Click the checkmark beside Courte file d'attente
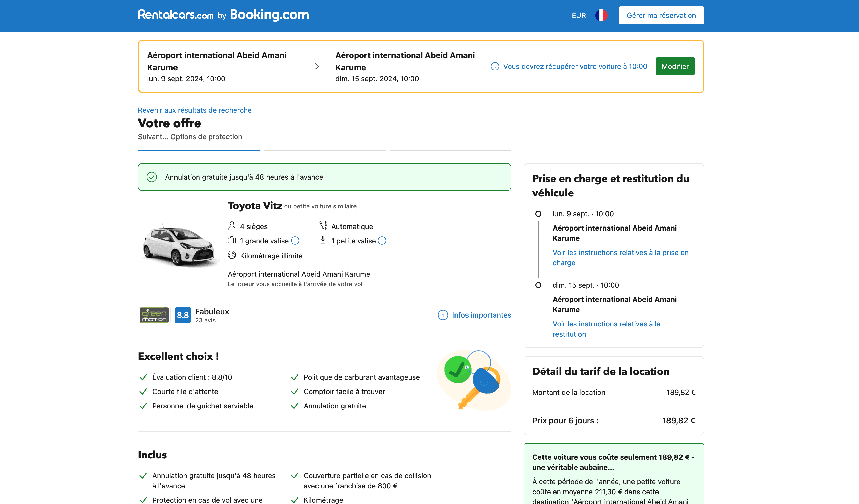 click(143, 392)
